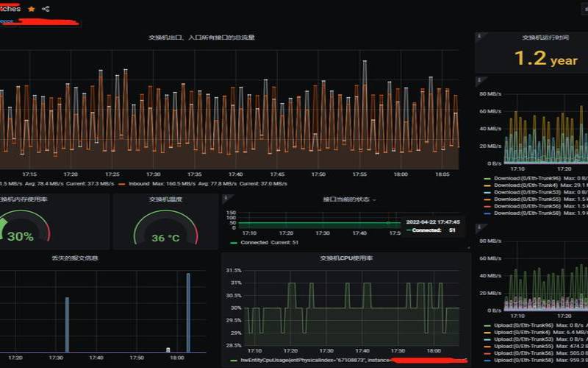Click Max: 29.1 value of Download Eth-Trunk4
Viewport: 588px width, 368px height.
(574, 185)
